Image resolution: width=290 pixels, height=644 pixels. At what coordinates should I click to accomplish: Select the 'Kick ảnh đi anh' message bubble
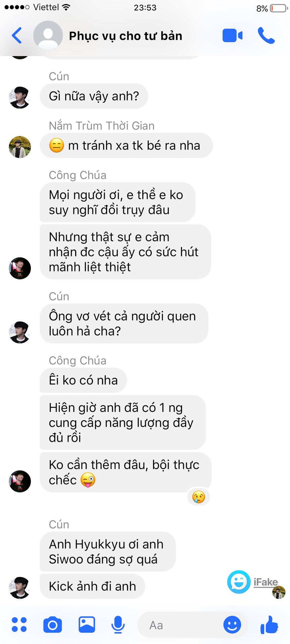pyautogui.click(x=92, y=586)
